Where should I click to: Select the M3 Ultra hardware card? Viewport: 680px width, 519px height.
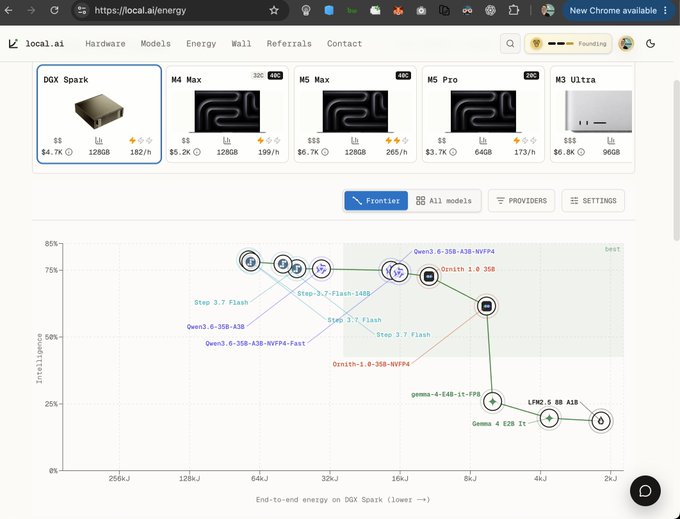(592, 114)
